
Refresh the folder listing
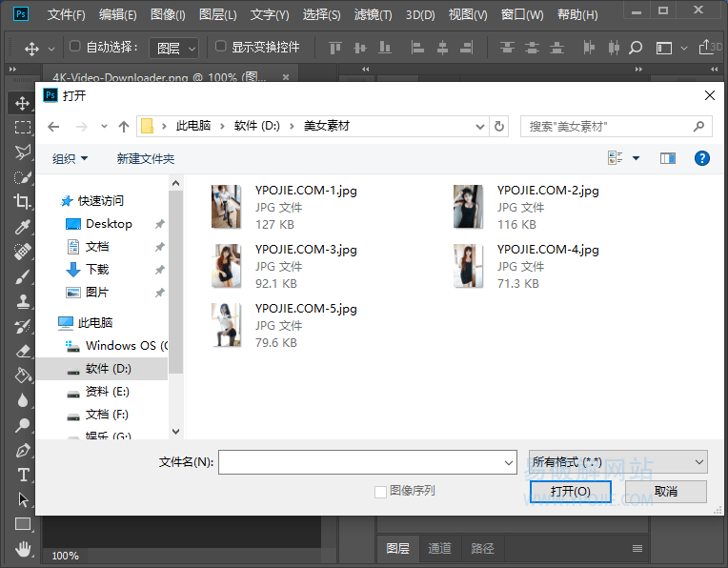pos(500,126)
